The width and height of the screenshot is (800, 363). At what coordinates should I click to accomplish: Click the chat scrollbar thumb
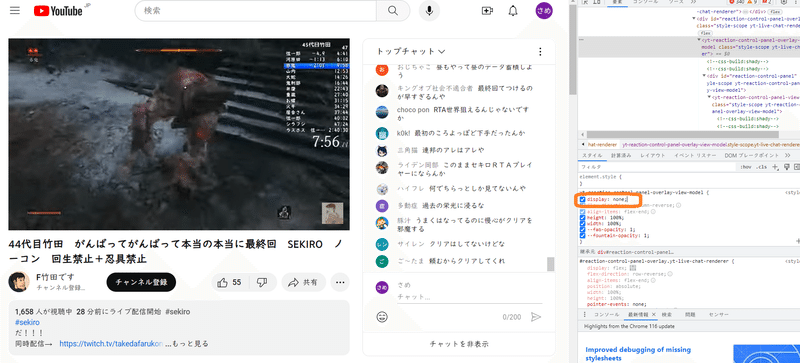(x=551, y=264)
